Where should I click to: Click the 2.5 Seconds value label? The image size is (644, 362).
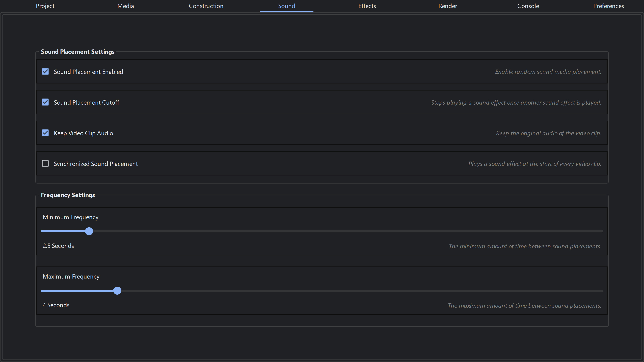point(58,246)
